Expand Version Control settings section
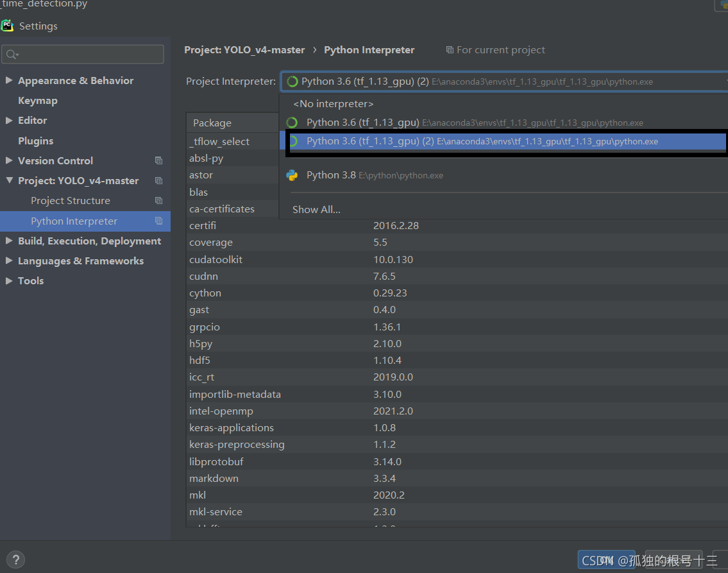 click(9, 160)
